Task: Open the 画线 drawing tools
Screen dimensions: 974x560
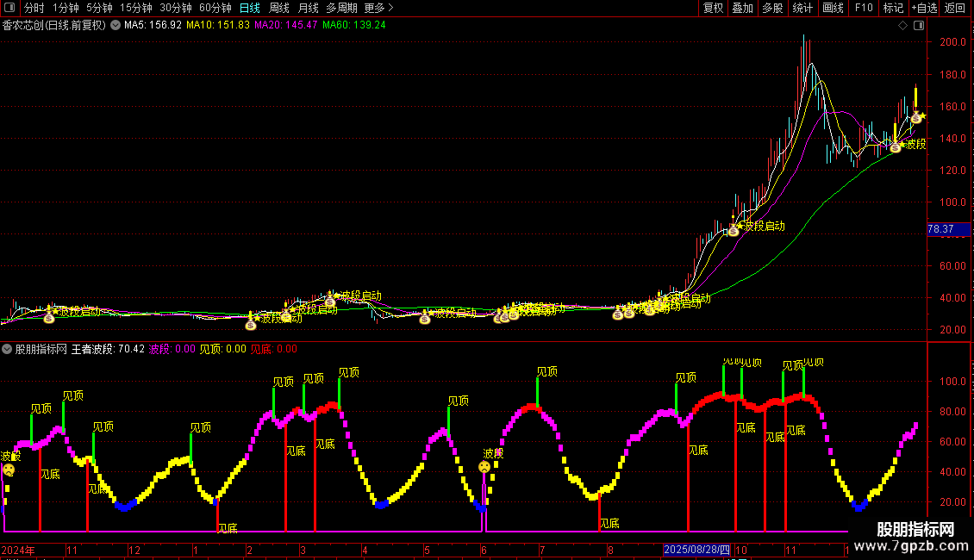Action: point(833,8)
